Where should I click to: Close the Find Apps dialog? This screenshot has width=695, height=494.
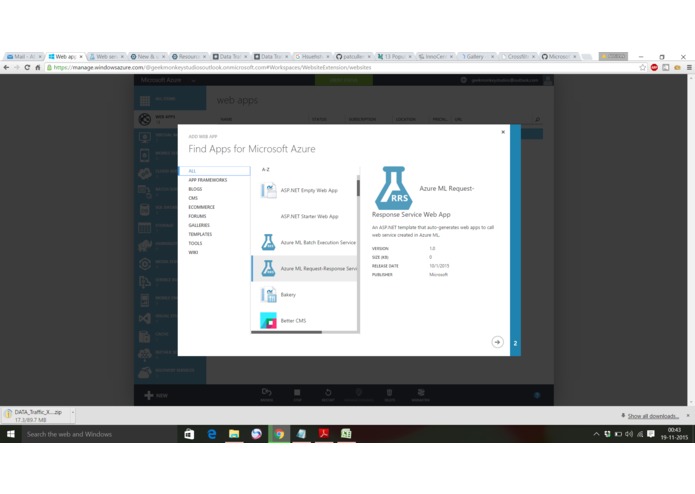click(x=503, y=132)
